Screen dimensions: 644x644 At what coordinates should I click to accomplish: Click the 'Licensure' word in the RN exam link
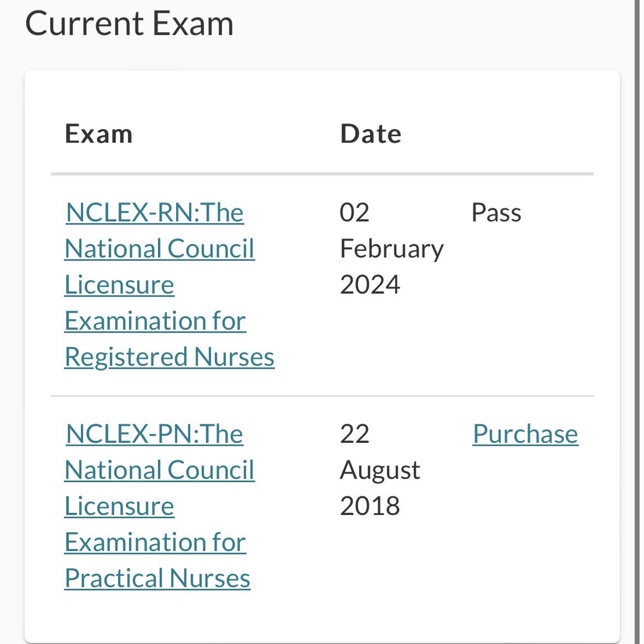point(119,284)
